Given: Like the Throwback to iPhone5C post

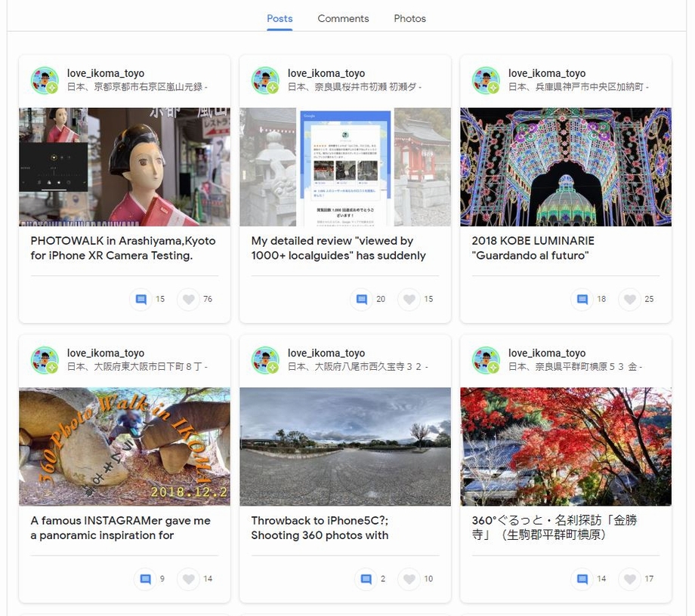Looking at the screenshot, I should click(x=409, y=579).
